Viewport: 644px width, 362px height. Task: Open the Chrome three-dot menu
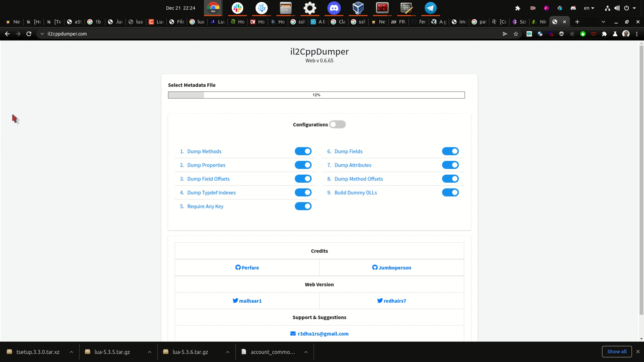tap(637, 34)
